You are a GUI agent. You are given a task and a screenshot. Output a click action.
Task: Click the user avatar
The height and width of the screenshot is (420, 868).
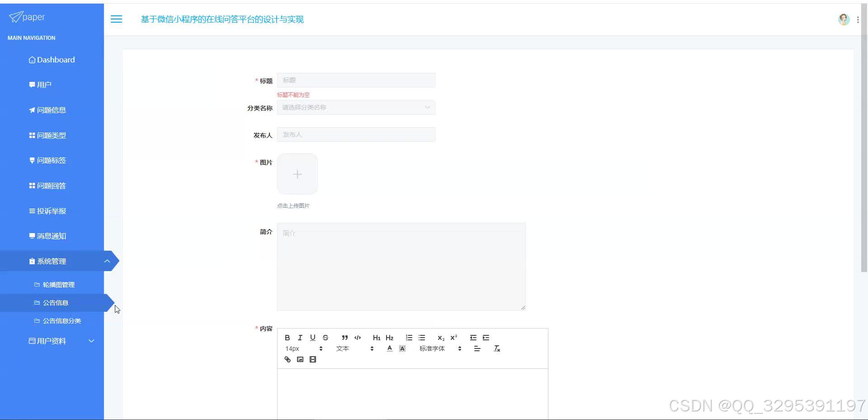pyautogui.click(x=844, y=19)
